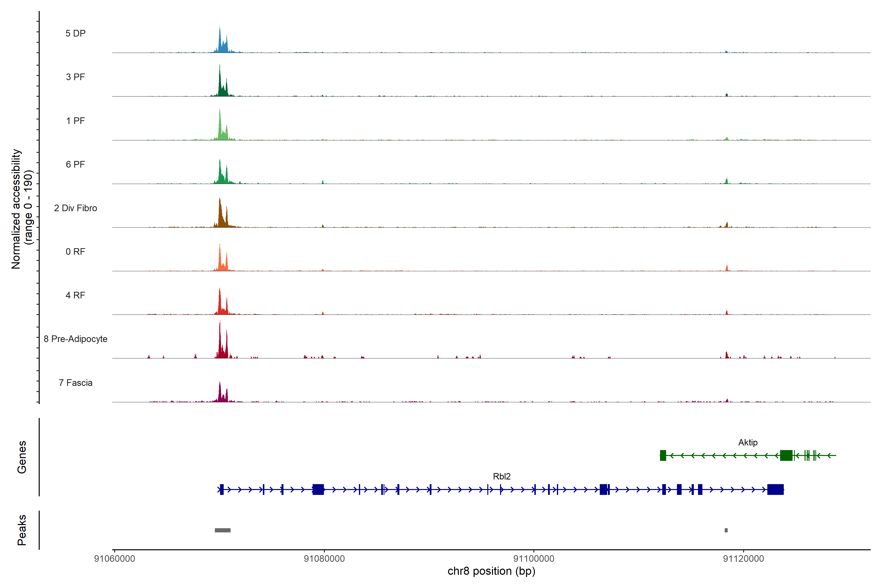Click the small gray peak marker
This screenshot has height=588, width=882.
[726, 530]
